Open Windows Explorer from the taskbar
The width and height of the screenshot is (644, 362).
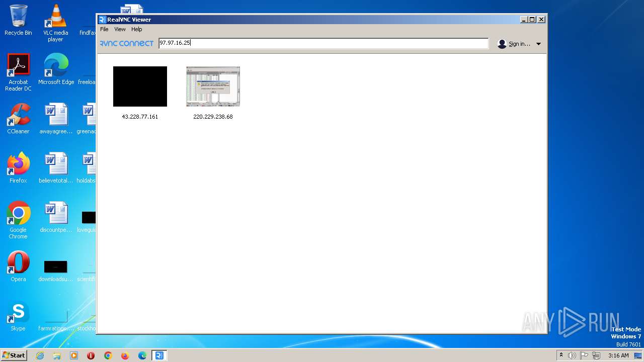click(57, 355)
